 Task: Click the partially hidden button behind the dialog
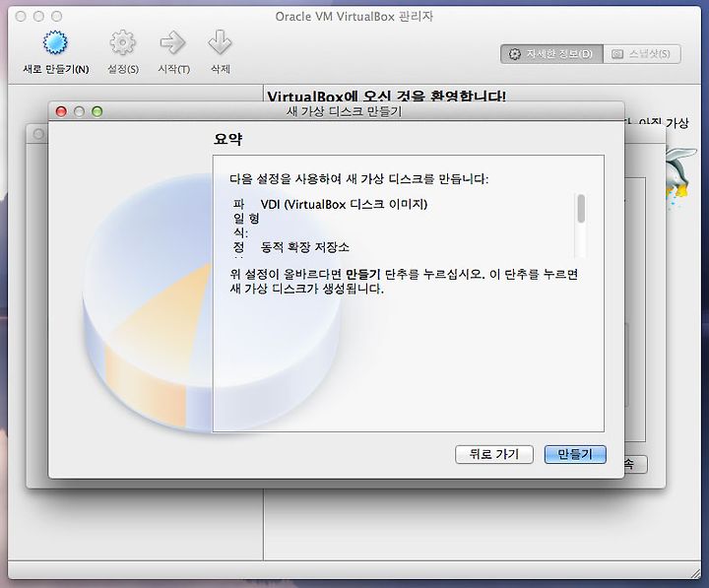click(x=635, y=464)
